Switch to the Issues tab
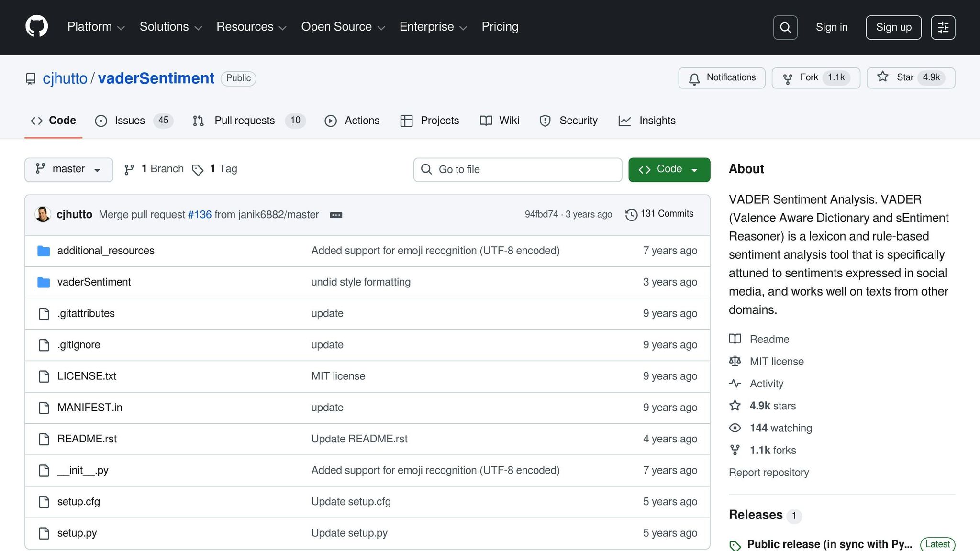This screenshot has width=980, height=551. click(129, 121)
